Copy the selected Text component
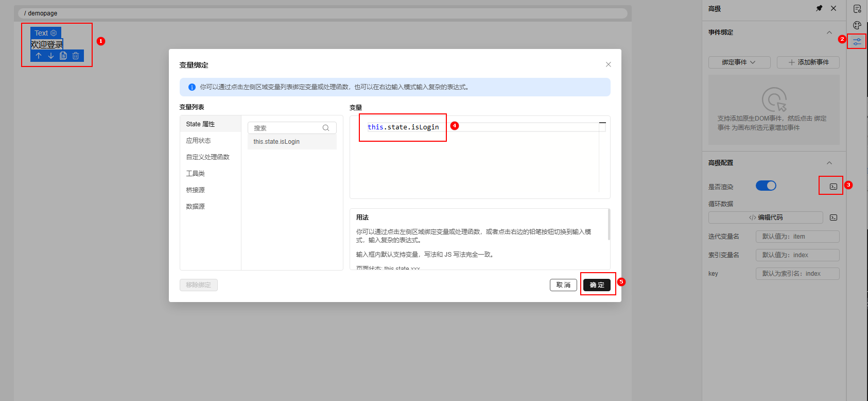 click(x=63, y=56)
